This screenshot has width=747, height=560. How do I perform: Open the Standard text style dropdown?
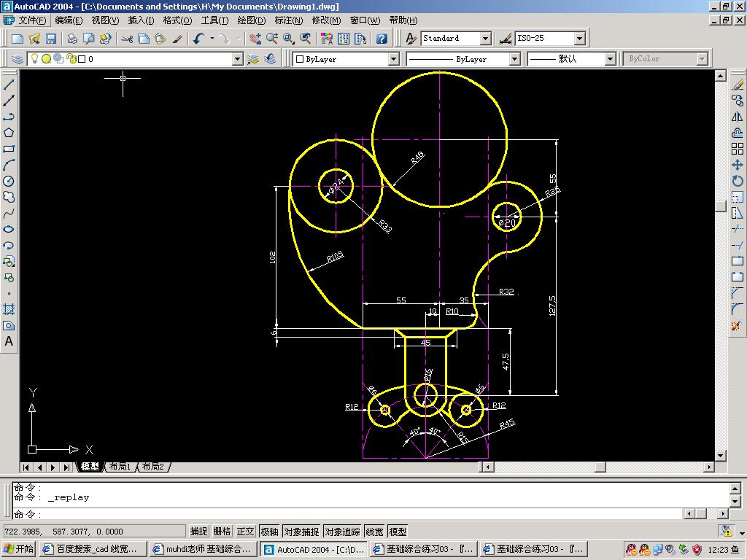485,39
